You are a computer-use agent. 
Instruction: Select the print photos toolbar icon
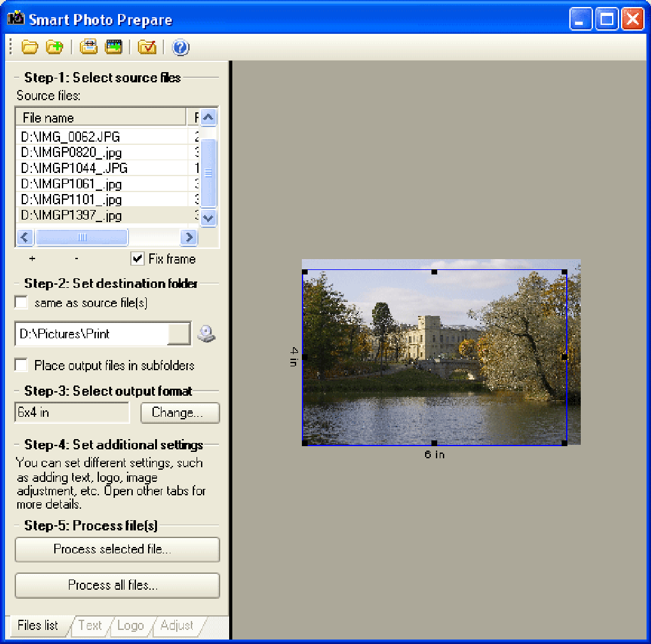click(88, 47)
